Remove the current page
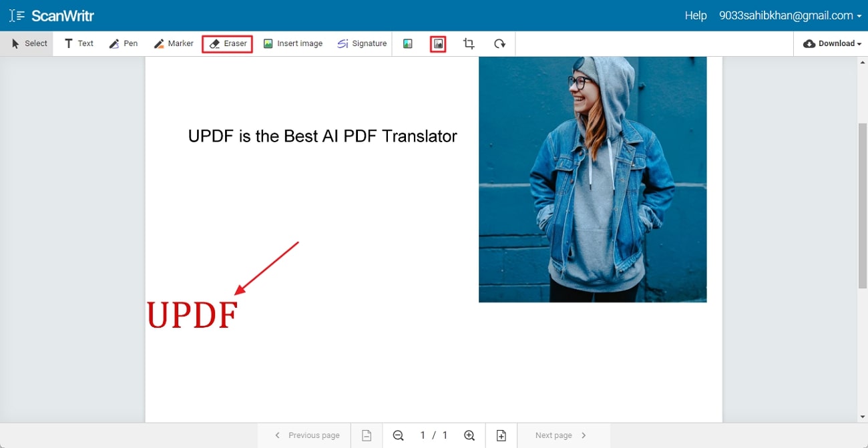The height and width of the screenshot is (448, 868). coord(367,435)
